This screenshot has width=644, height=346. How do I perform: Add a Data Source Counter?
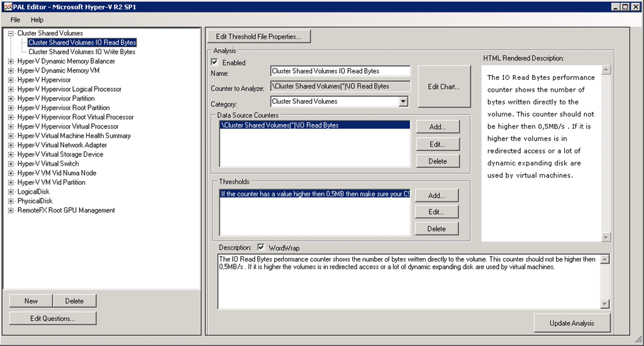click(x=438, y=127)
